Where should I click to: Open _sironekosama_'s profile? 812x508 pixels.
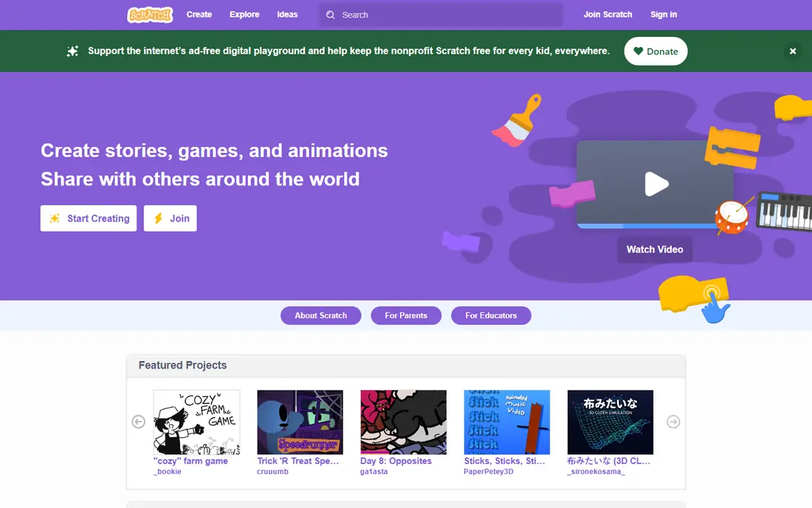pos(596,472)
